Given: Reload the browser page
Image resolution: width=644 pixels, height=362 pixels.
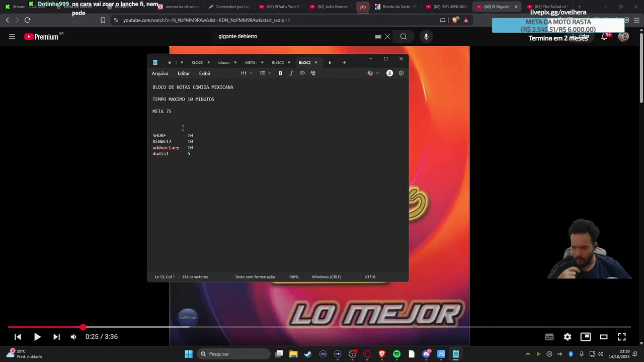Looking at the screenshot, I should (27, 20).
